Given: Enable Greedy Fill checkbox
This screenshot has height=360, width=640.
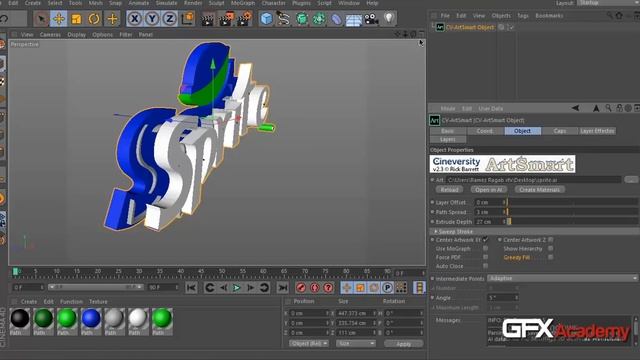Looking at the screenshot, I should coord(551,257).
